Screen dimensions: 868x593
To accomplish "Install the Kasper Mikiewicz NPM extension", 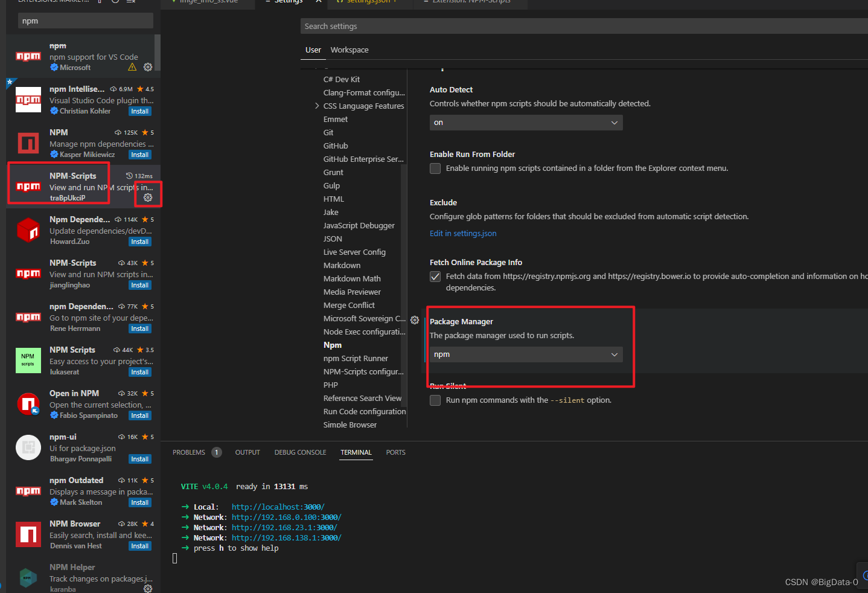I will 140,155.
